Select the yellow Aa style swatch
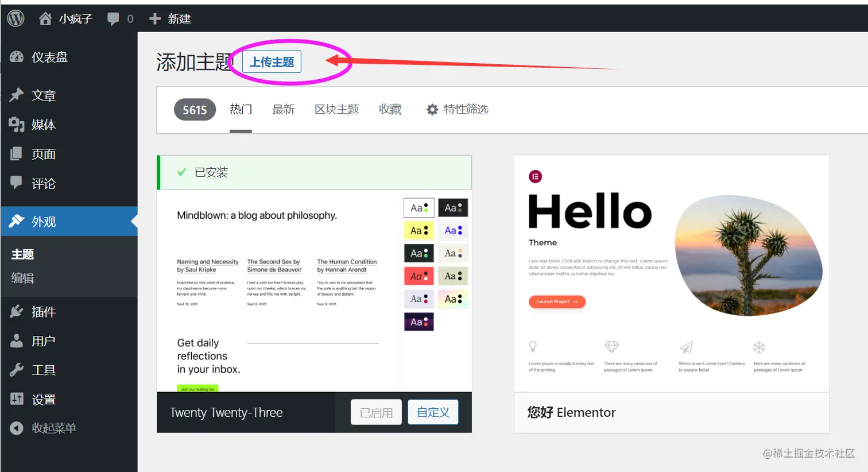 point(419,230)
